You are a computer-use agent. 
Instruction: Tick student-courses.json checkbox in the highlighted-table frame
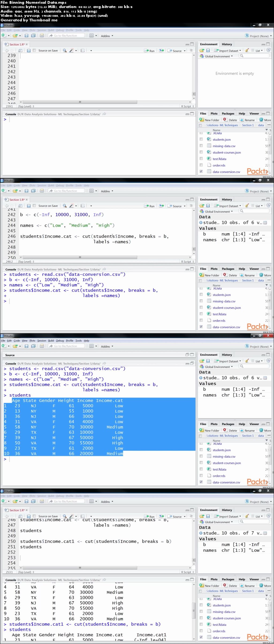[201, 463]
